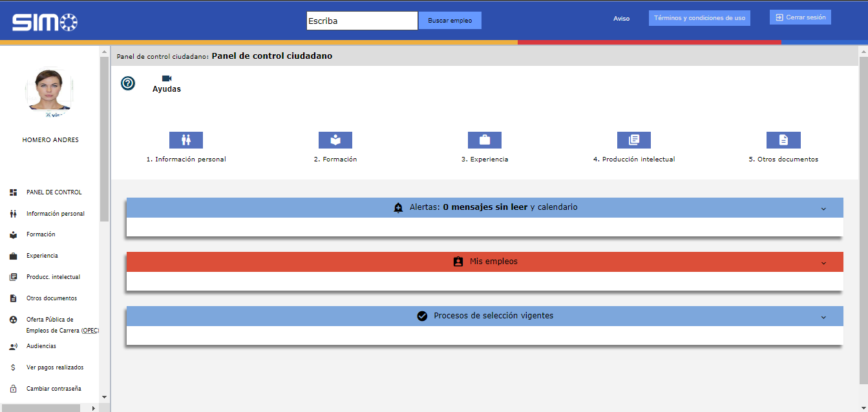Open the Producción intelectual icon tile
This screenshot has width=868, height=412.
633,140
